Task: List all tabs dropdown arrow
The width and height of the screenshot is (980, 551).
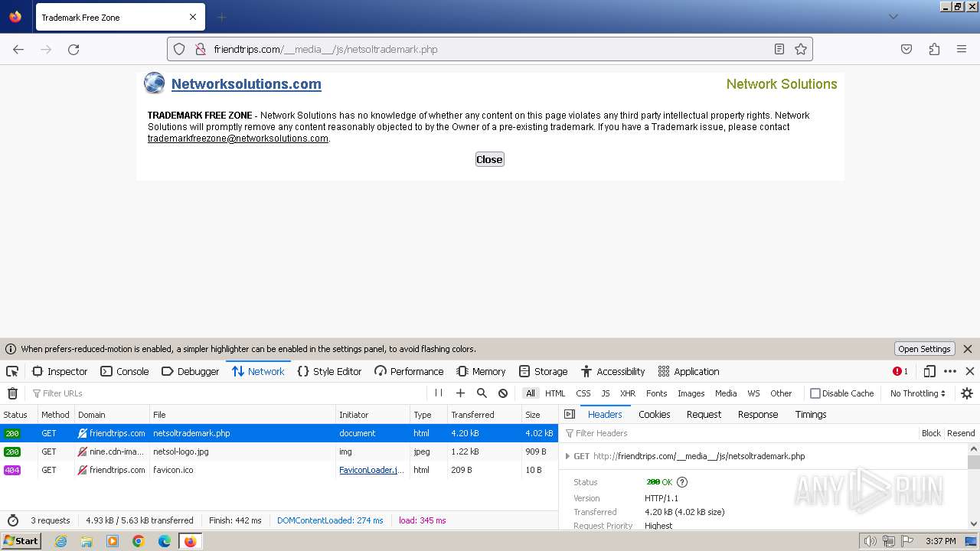Action: [893, 17]
